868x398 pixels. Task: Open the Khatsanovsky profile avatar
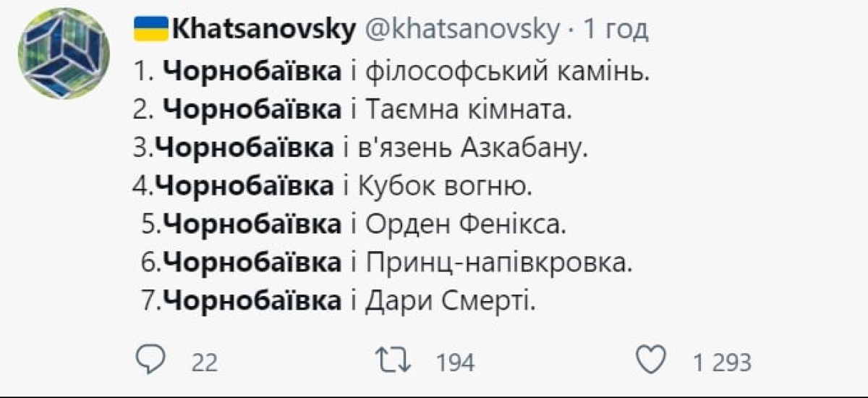(x=64, y=54)
